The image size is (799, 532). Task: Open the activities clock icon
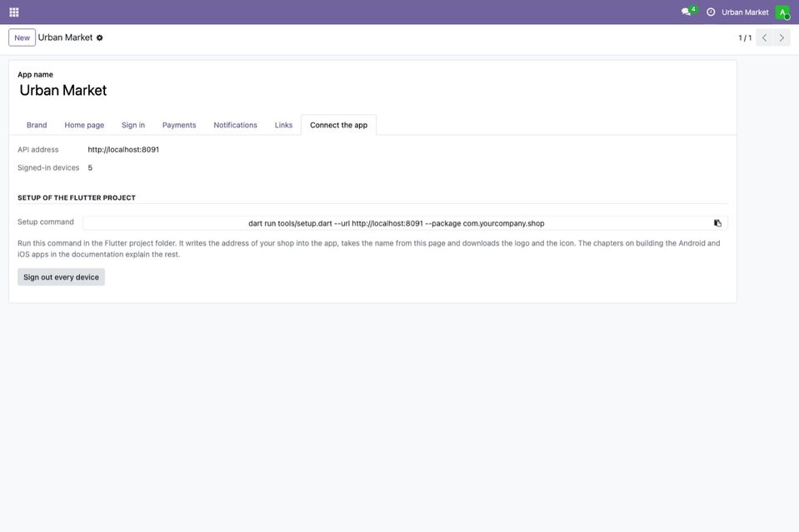[711, 12]
